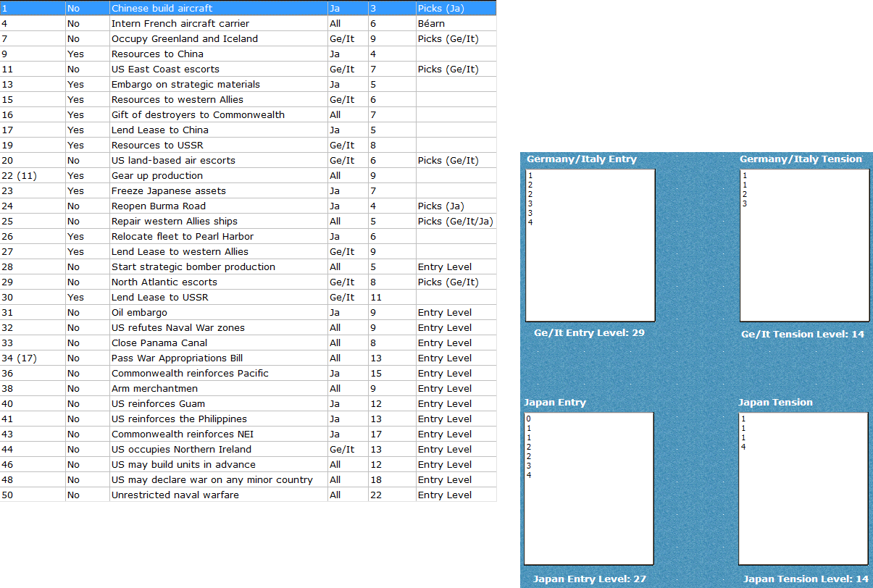Viewport: 873px width, 588px height.
Task: Select 'Freeze Japanese assets' row
Action: click(x=248, y=190)
